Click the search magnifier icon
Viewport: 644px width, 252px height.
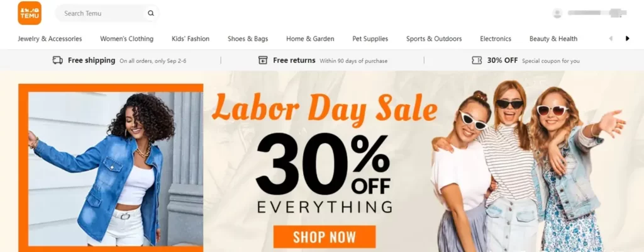(x=151, y=13)
